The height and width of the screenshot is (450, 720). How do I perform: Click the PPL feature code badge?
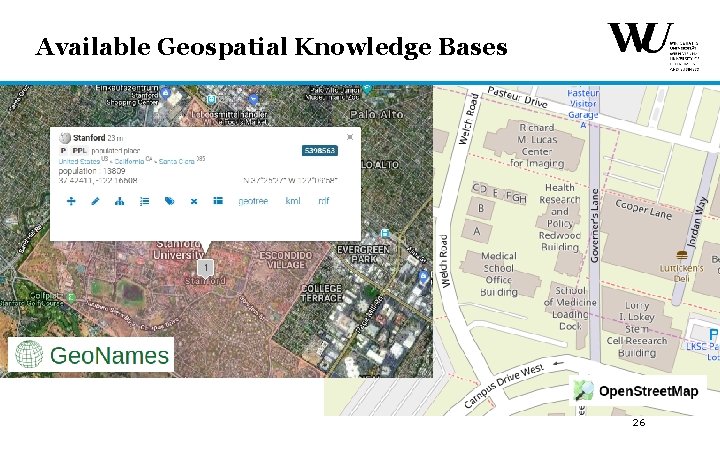point(79,151)
